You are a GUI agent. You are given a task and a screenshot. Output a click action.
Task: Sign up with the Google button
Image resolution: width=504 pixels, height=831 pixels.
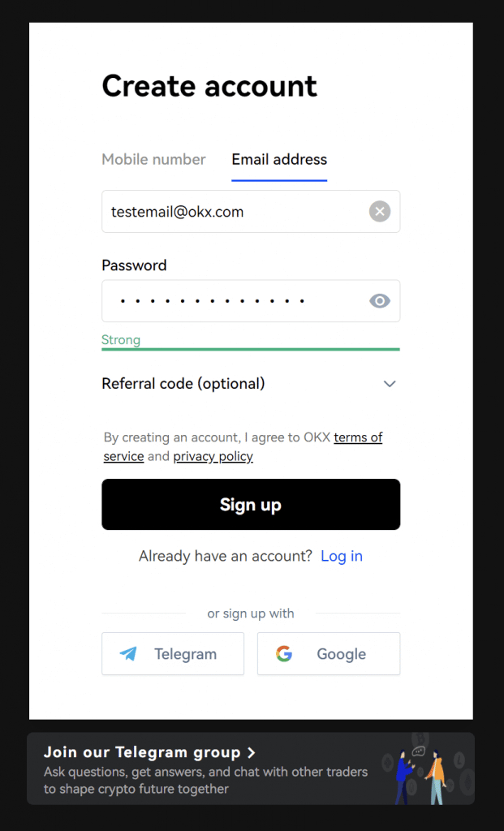329,653
